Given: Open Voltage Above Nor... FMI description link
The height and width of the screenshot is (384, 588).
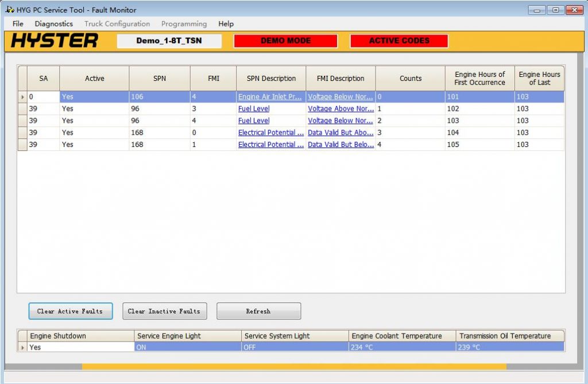Looking at the screenshot, I should (x=341, y=108).
